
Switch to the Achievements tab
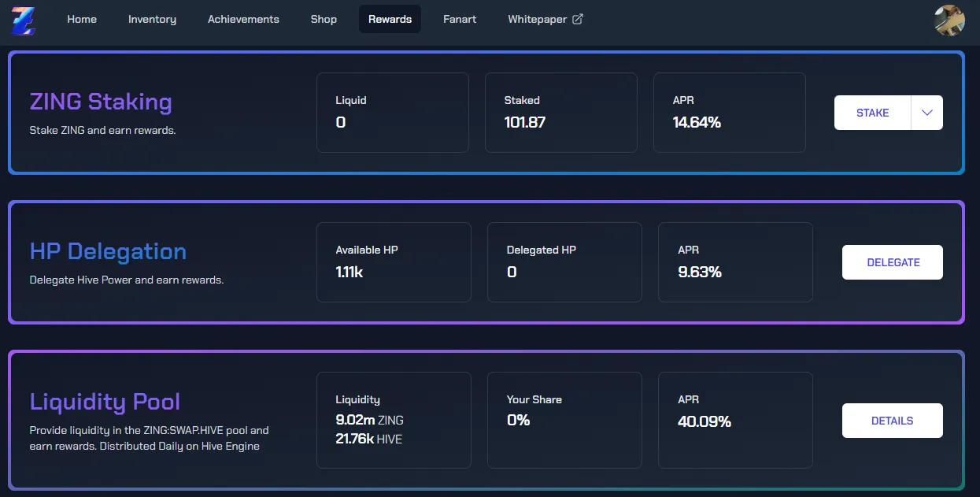[243, 19]
